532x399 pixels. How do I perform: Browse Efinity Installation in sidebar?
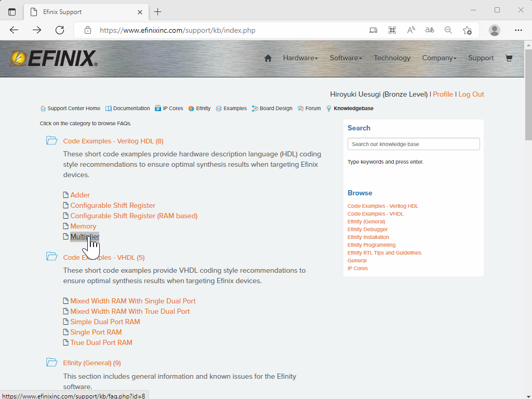tap(368, 237)
